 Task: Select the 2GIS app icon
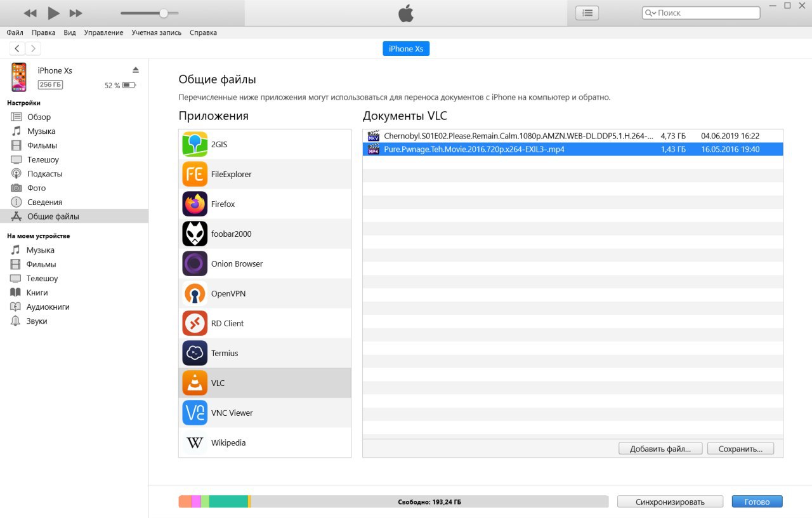pyautogui.click(x=195, y=144)
